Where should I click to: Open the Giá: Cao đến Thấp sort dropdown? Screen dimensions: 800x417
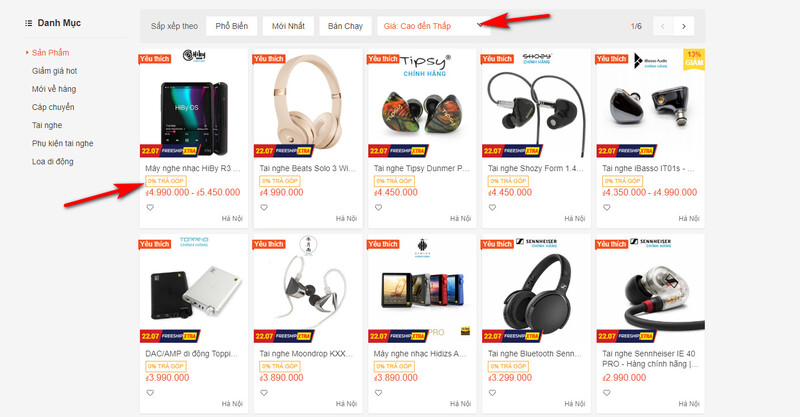point(434,26)
